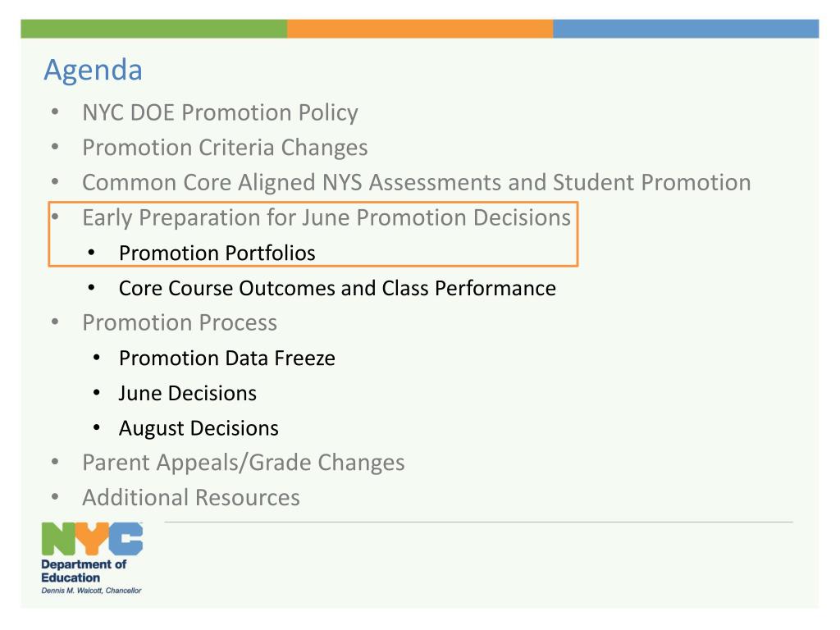Select the Agenda slide title
The width and height of the screenshot is (840, 630).
[94, 71]
